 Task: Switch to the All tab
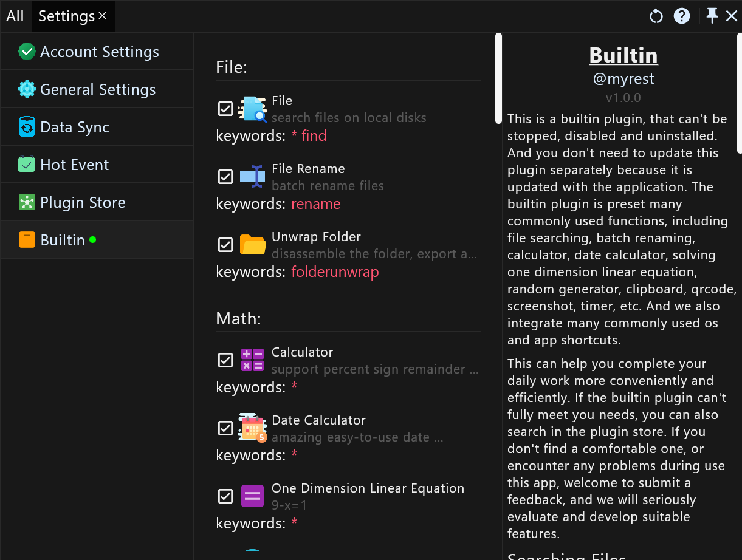coord(15,16)
